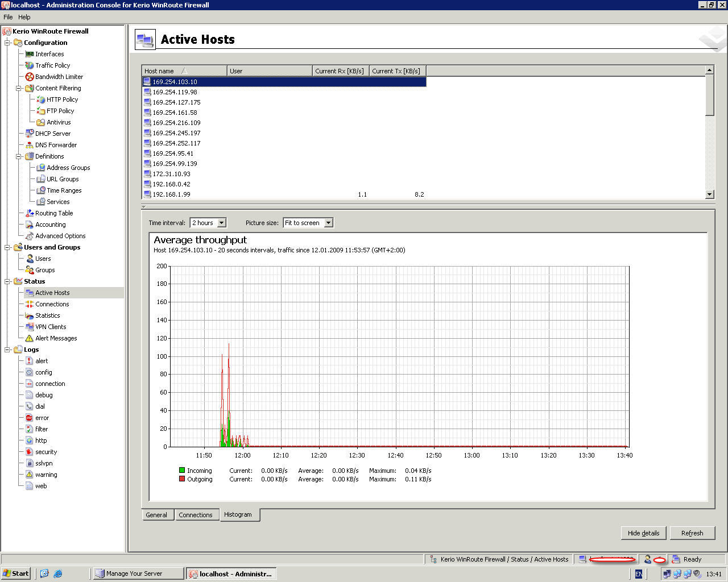Collapse the Status tree node
This screenshot has height=582, width=728.
8,281
